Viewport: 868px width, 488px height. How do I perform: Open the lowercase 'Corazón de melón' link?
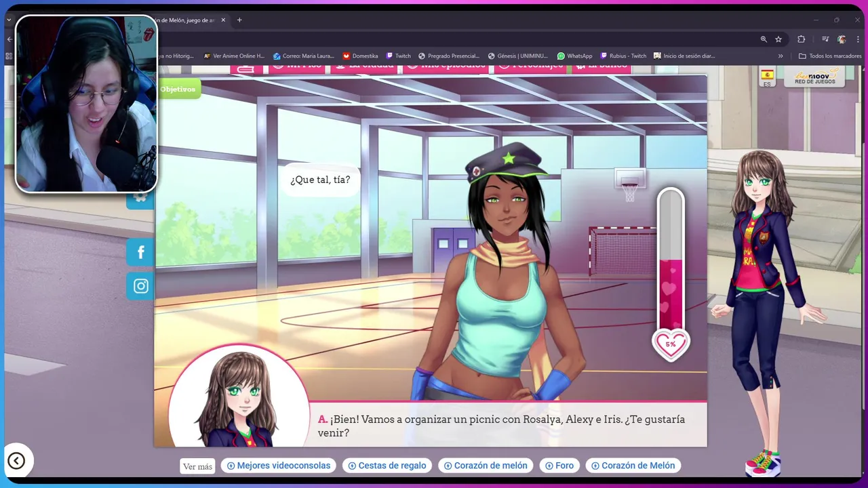pyautogui.click(x=486, y=466)
